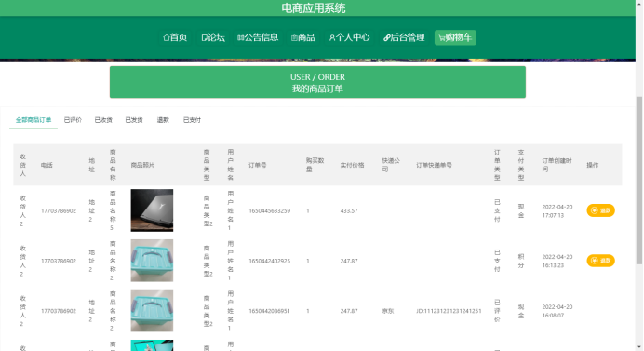
Task: Open 个人中心 personal center
Action: click(x=350, y=37)
